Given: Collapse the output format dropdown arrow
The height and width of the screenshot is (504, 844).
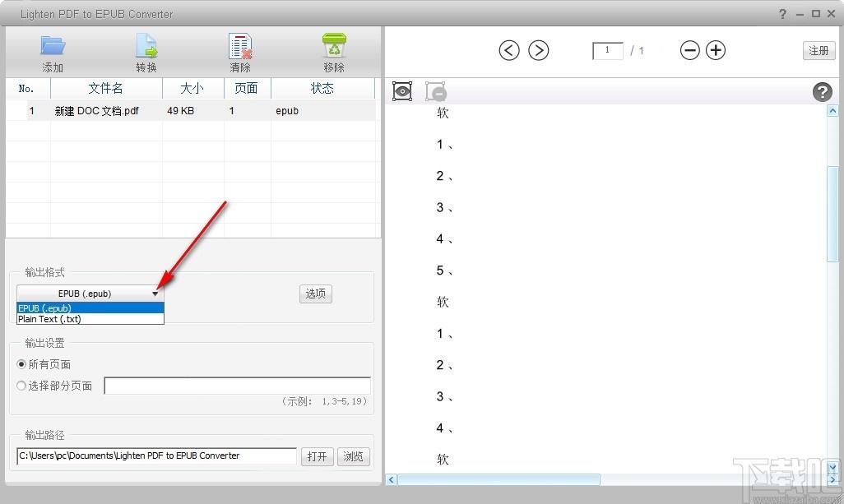Looking at the screenshot, I should [155, 294].
